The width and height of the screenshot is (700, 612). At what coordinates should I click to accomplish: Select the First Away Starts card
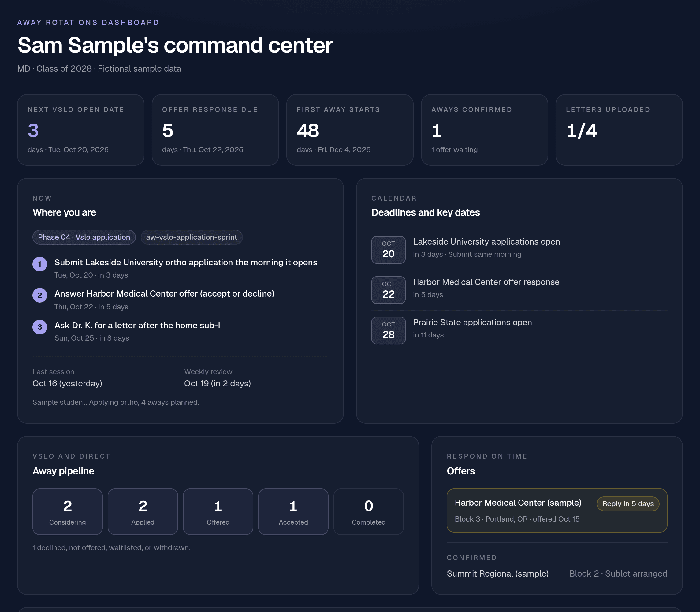(x=350, y=130)
